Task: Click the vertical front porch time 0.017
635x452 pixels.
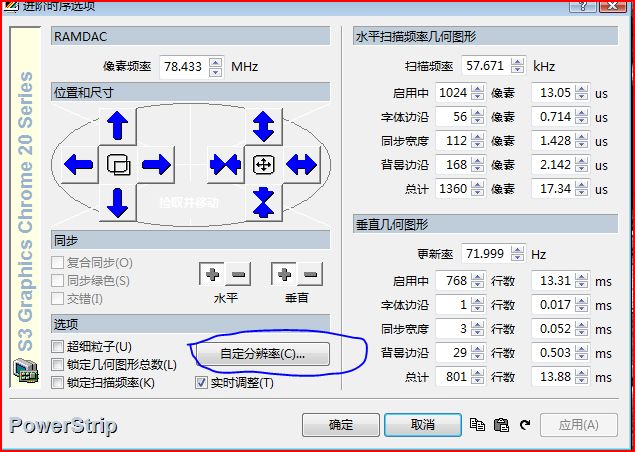Action: coord(555,305)
